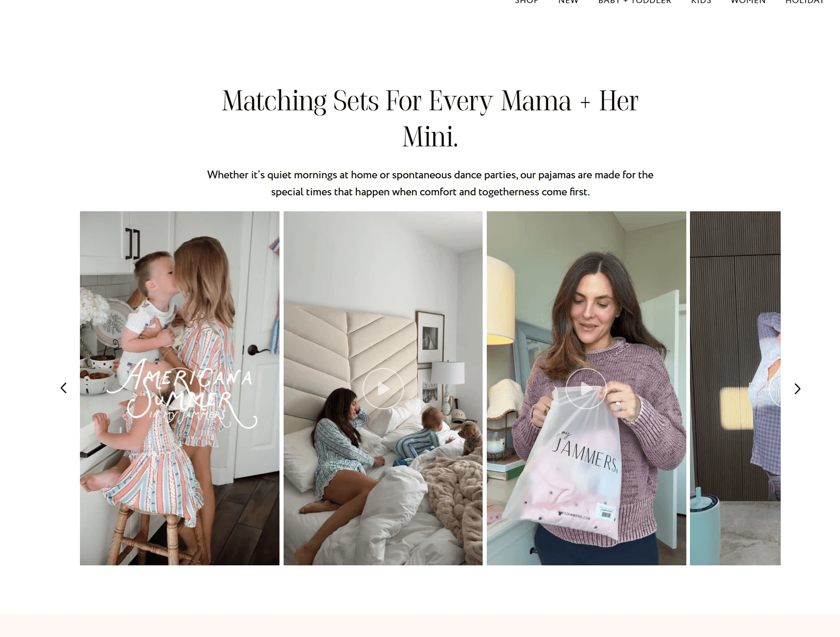The width and height of the screenshot is (840, 637).
Task: Open the SHOP menu
Action: [x=526, y=2]
